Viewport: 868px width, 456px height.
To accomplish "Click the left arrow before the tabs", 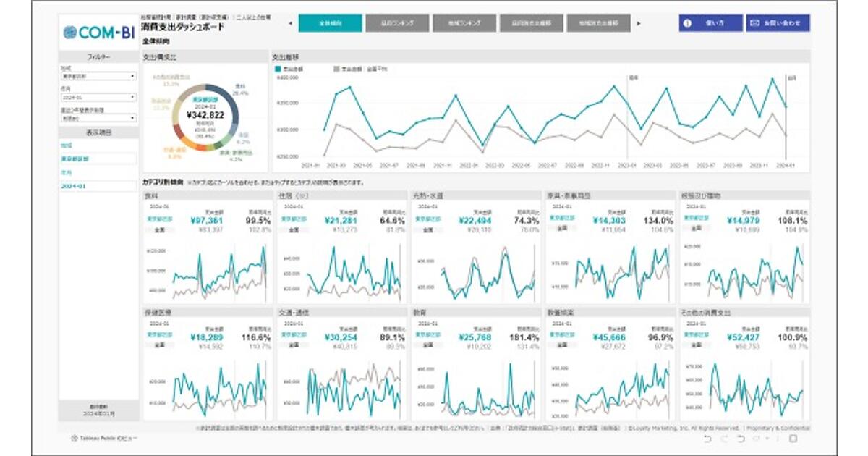I will [x=290, y=23].
